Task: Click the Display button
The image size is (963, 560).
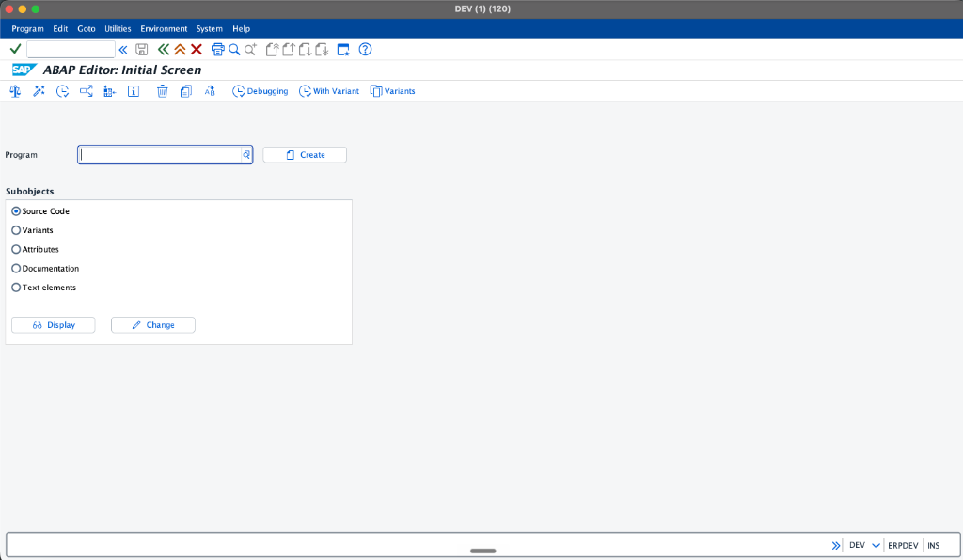Action: pyautogui.click(x=54, y=325)
